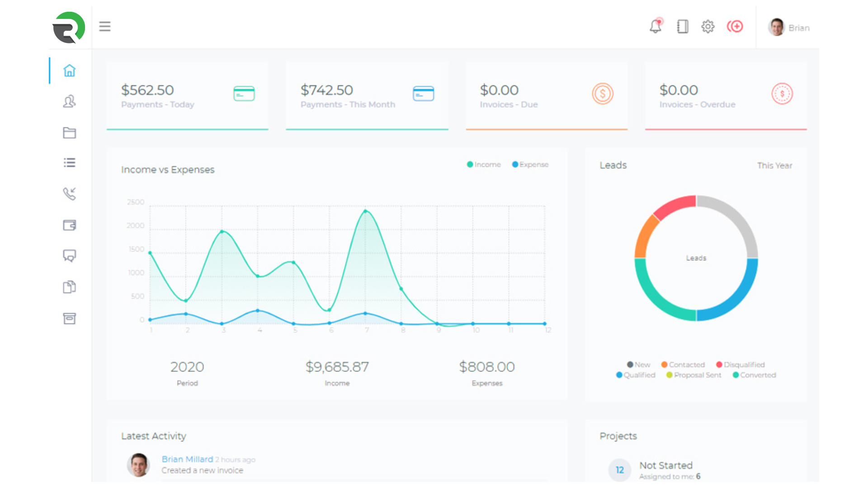868x488 pixels.
Task: Open the documents sidebar icon
Action: [69, 287]
